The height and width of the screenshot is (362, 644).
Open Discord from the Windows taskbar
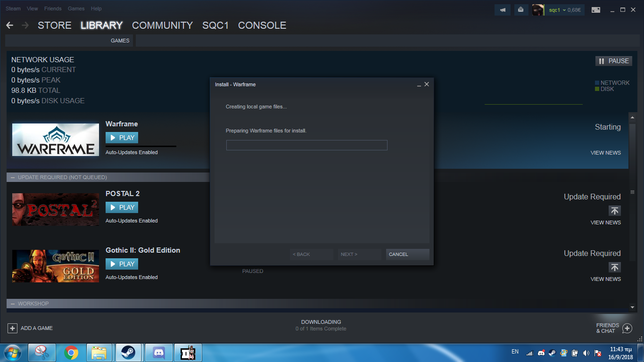point(158,352)
